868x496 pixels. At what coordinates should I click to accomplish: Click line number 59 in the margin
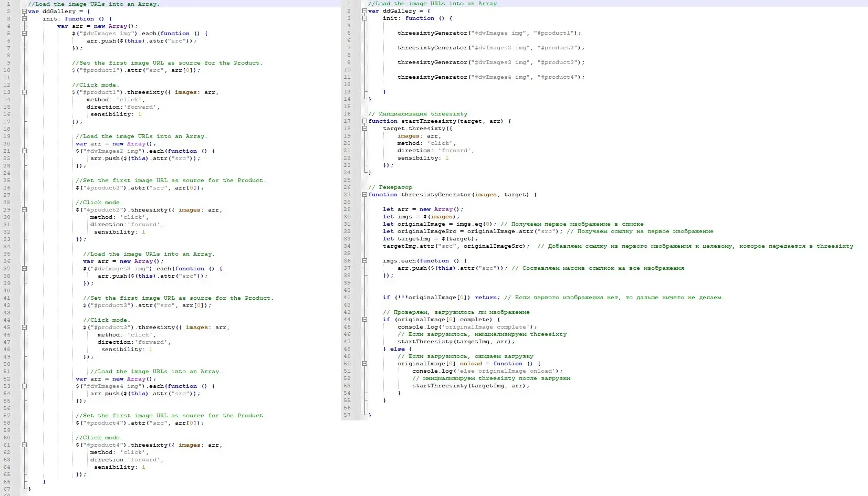[x=7, y=430]
